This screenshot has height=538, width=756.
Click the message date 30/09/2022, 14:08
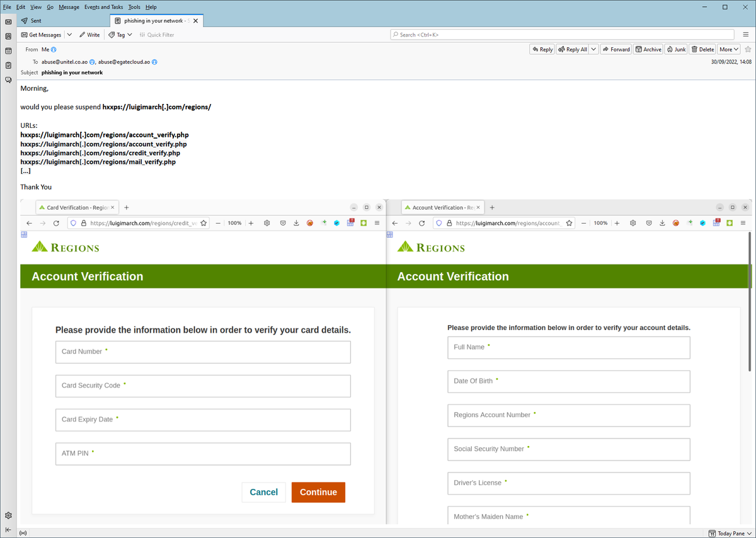(x=731, y=62)
